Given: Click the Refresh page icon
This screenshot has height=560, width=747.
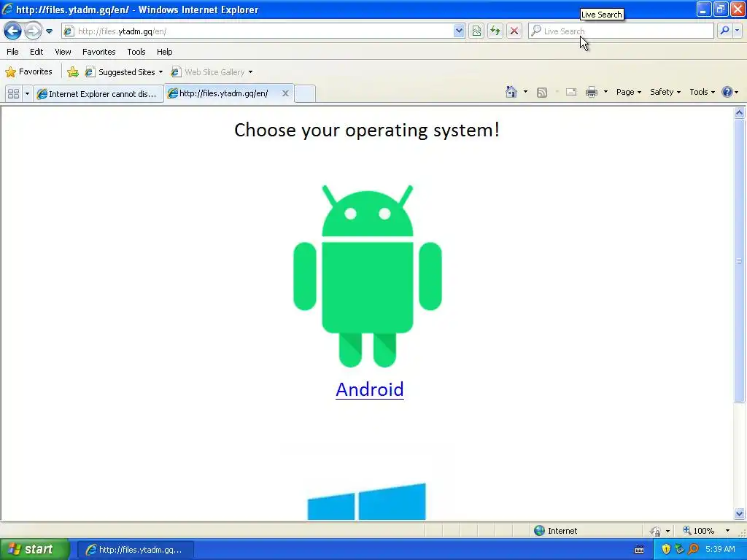Looking at the screenshot, I should (495, 31).
